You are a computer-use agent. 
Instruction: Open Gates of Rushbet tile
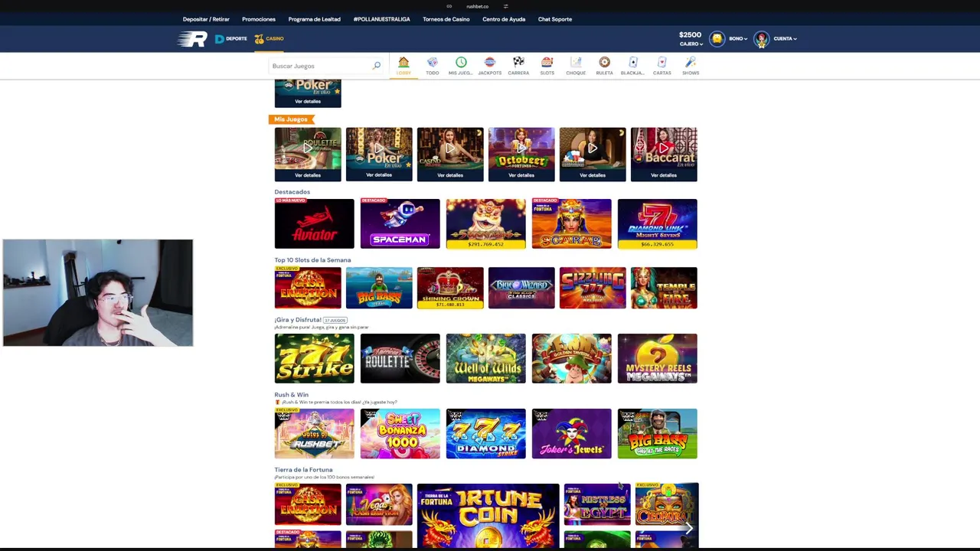[x=315, y=433]
